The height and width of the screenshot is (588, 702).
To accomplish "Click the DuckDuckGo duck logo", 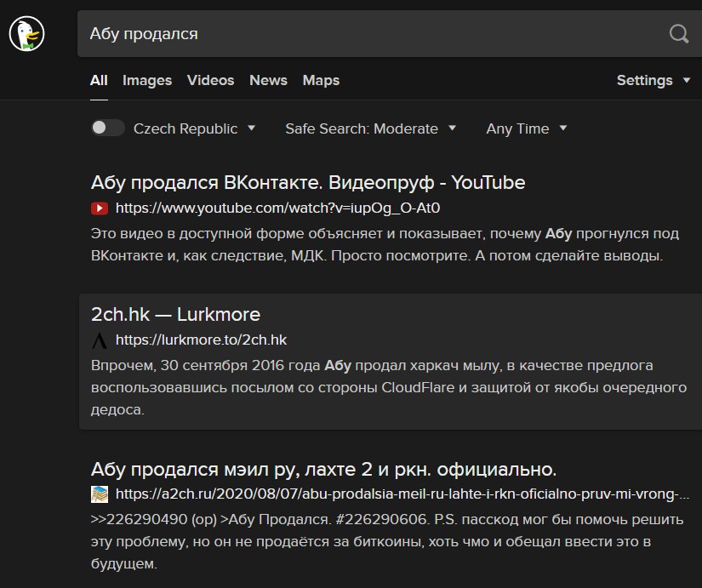I will [x=27, y=33].
